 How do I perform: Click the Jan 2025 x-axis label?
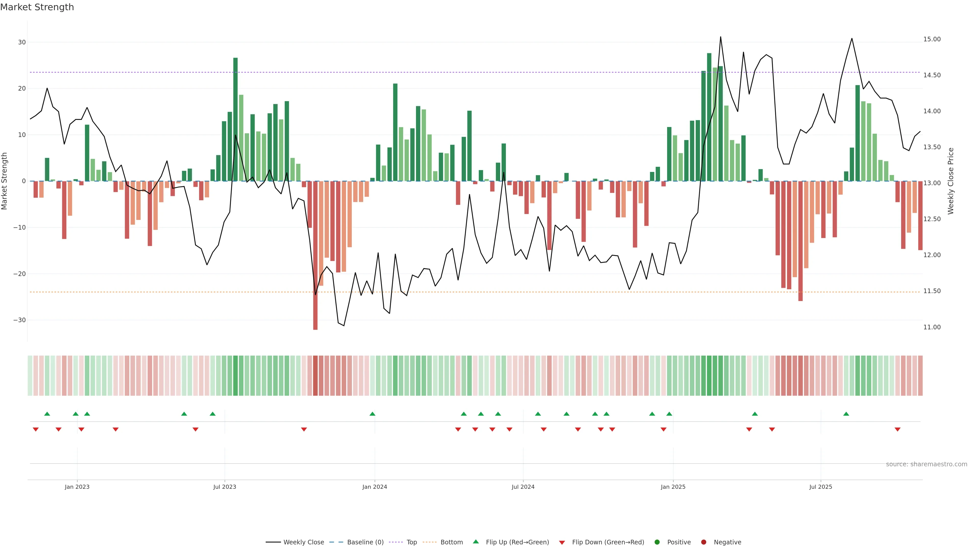673,487
